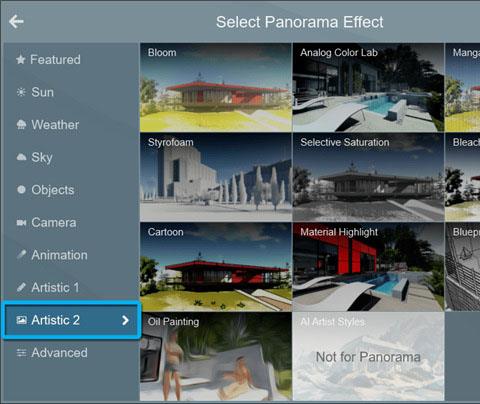
Task: Click the Advanced sliders icon
Action: click(21, 352)
